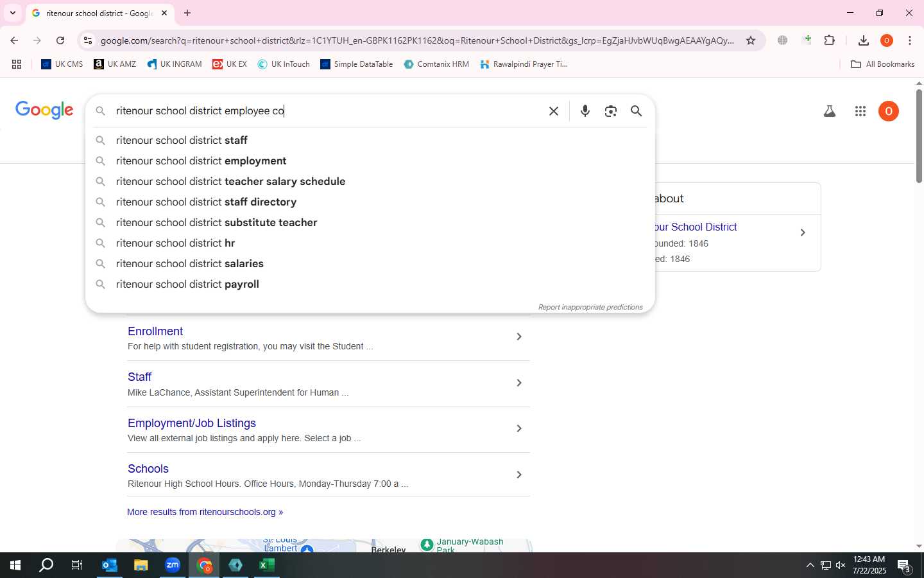924x578 pixels.
Task: Select suggestion teacher salary schedule
Action: pos(370,181)
